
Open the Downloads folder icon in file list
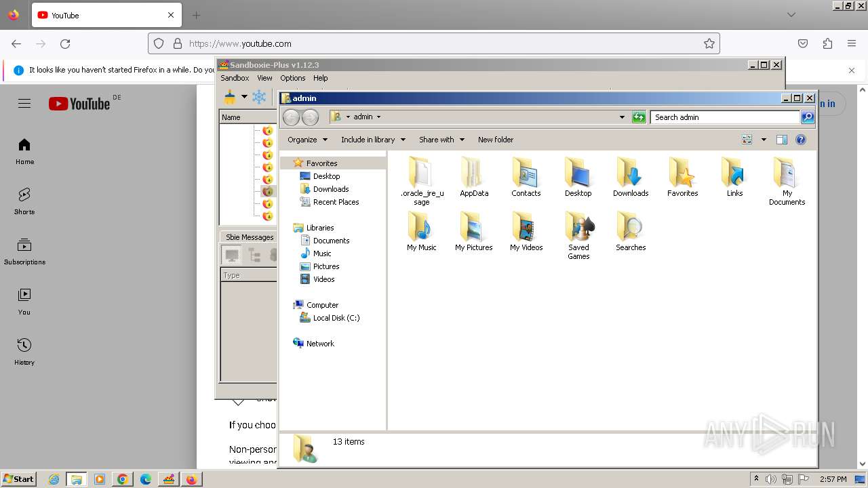(631, 176)
